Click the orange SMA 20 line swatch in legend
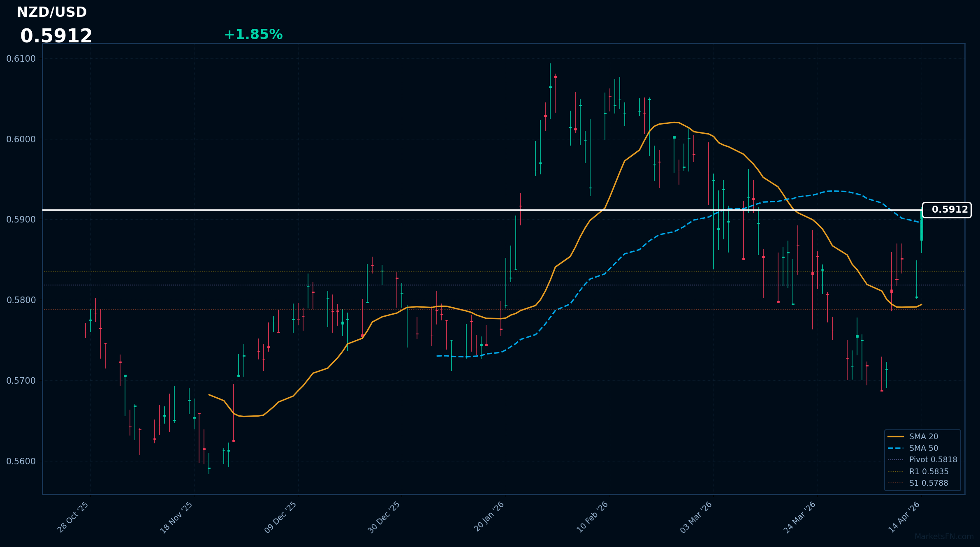980x547 pixels. [x=896, y=436]
